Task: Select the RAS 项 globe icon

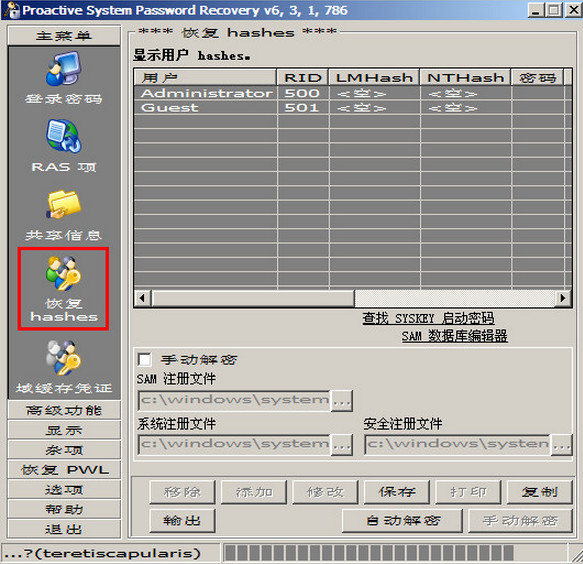Action: pos(64,136)
